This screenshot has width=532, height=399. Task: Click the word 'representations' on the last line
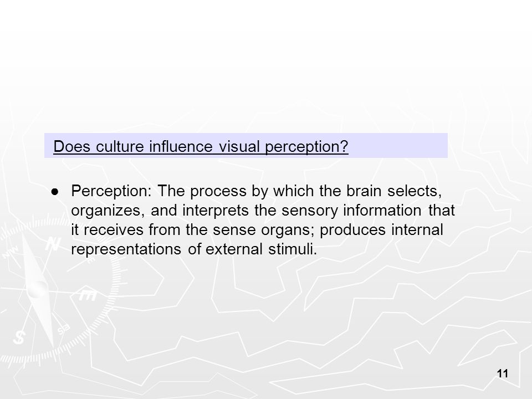(126, 249)
